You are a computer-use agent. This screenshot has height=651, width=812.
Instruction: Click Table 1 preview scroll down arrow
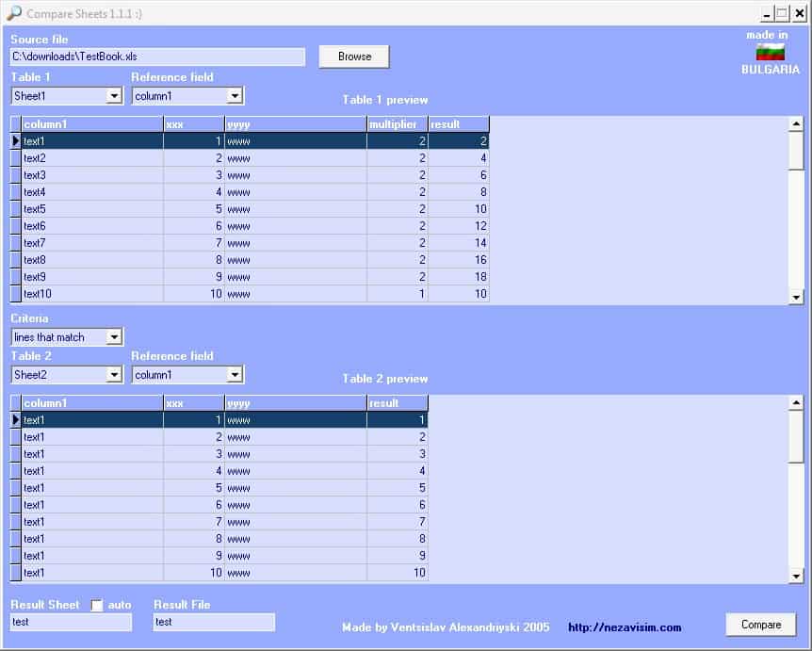tap(796, 298)
